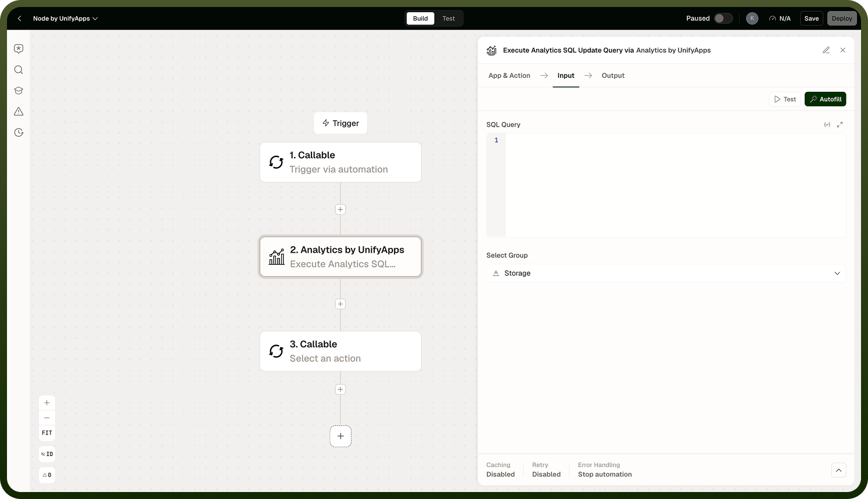The width and height of the screenshot is (868, 499).
Task: Edit the step name with pencil icon
Action: [x=826, y=51]
